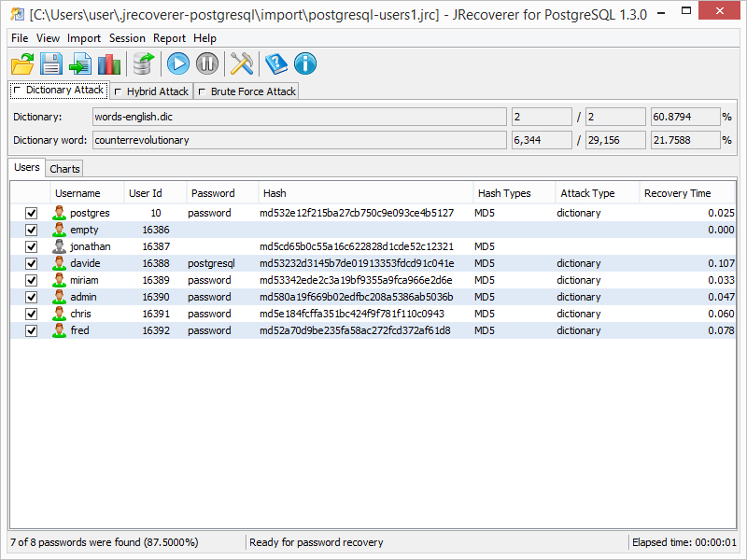The height and width of the screenshot is (560, 747).
Task: Click the Dictionary field words-english.dic
Action: [x=299, y=117]
